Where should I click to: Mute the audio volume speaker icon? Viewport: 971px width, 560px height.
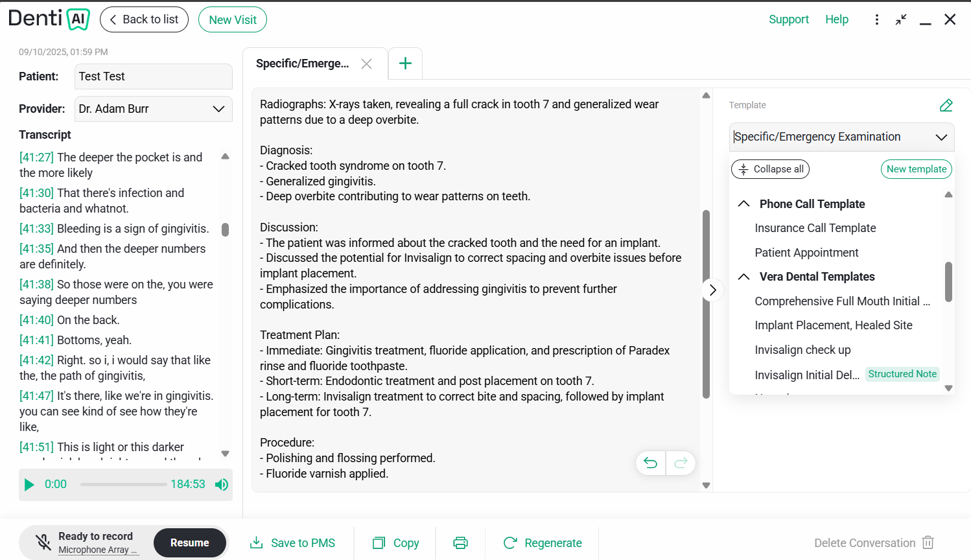(x=222, y=485)
